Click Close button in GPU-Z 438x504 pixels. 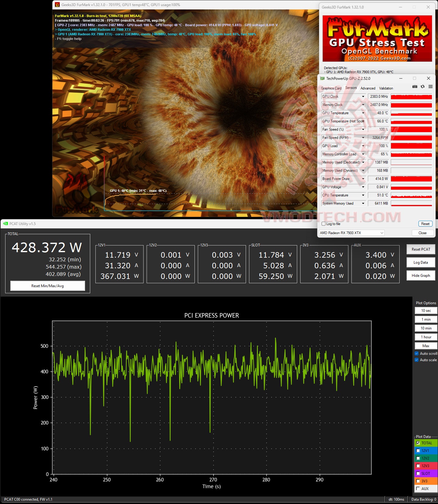[422, 233]
